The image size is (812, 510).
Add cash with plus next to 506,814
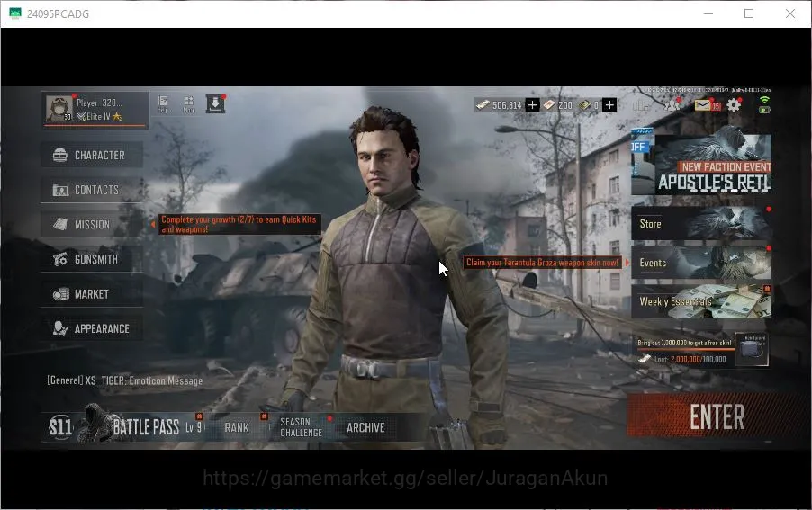tap(532, 105)
